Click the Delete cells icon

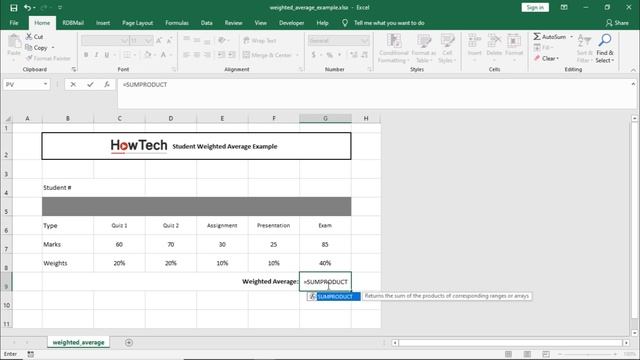tap(494, 41)
